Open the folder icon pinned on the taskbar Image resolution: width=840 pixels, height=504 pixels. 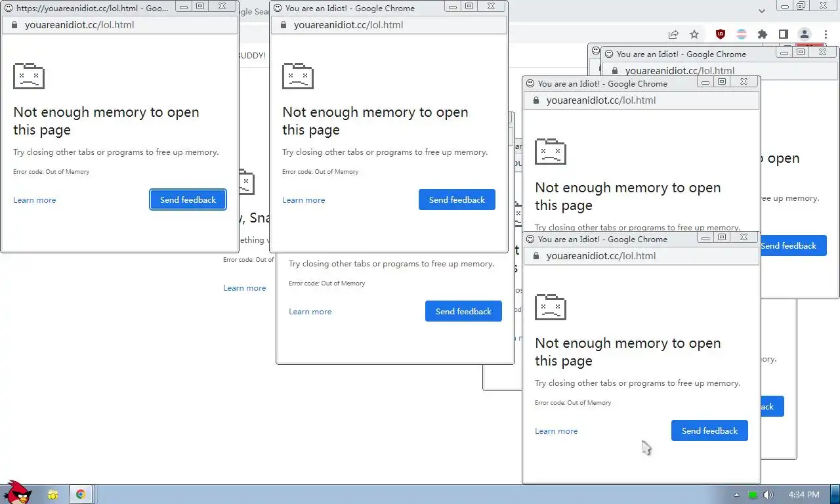pyautogui.click(x=52, y=494)
